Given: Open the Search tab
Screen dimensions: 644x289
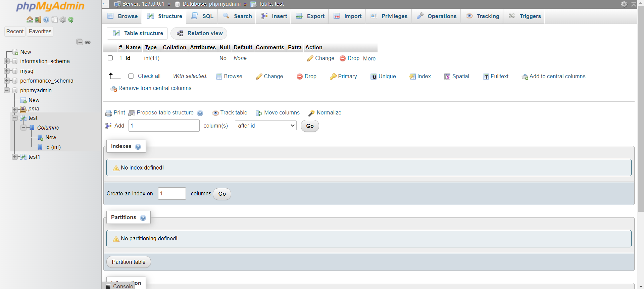Looking at the screenshot, I should (x=238, y=16).
